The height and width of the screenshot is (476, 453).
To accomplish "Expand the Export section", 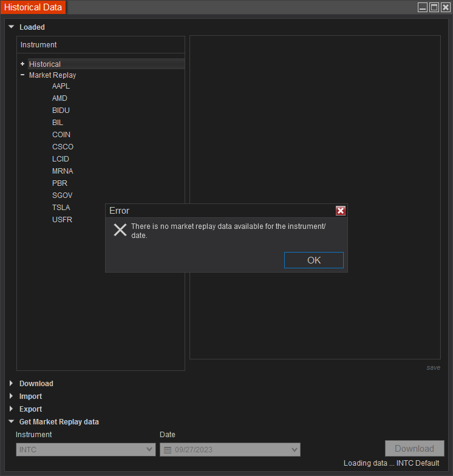I will [12, 409].
